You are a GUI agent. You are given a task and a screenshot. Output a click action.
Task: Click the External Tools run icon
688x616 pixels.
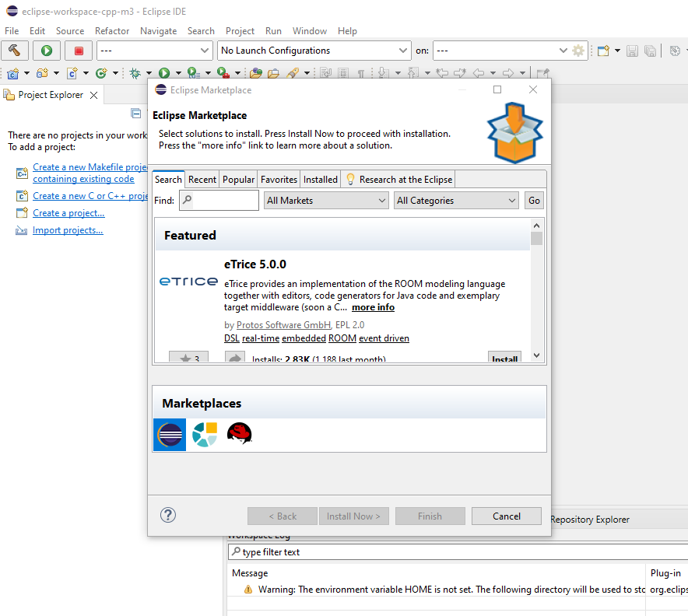pos(223,73)
